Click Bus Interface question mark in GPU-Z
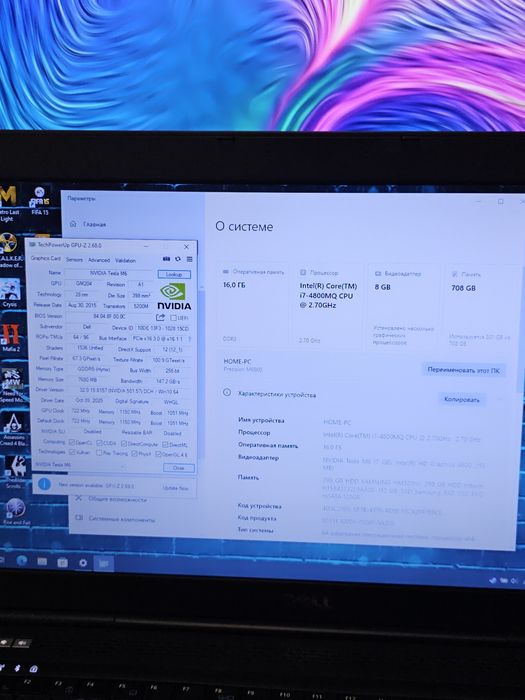 pyautogui.click(x=190, y=339)
